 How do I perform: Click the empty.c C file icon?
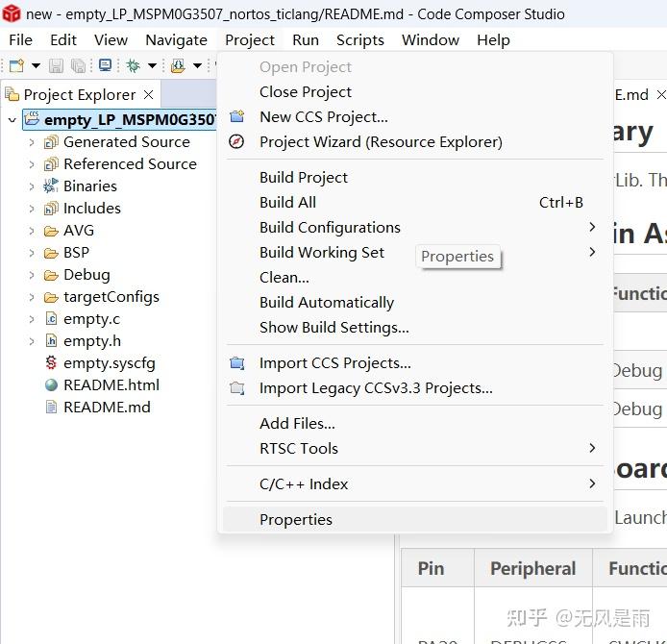[x=51, y=318]
